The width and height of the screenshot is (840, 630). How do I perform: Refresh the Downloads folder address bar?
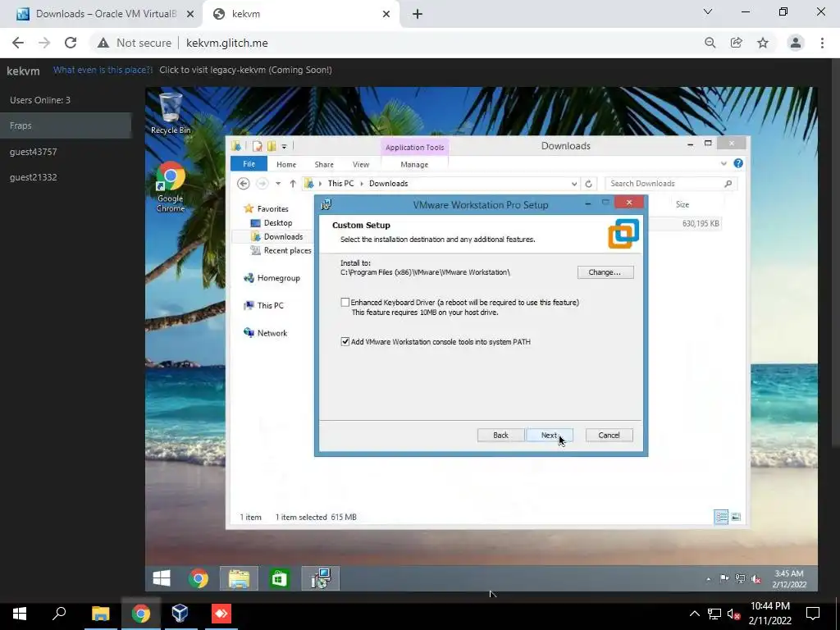click(588, 184)
